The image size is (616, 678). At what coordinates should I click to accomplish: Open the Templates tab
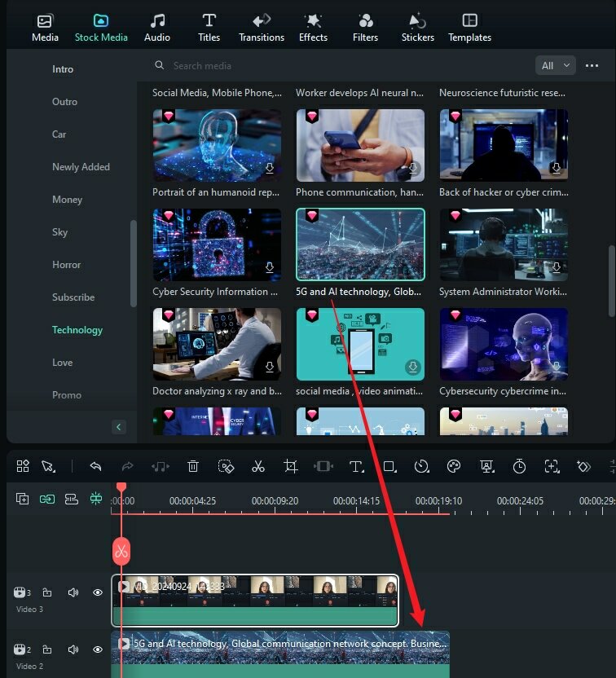coord(469,28)
